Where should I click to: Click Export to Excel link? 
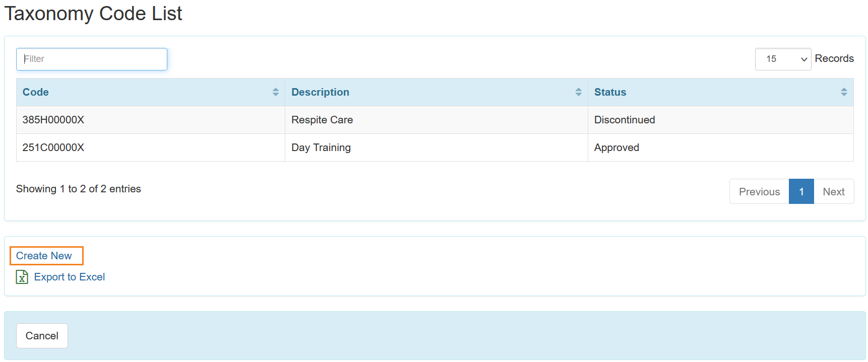70,277
